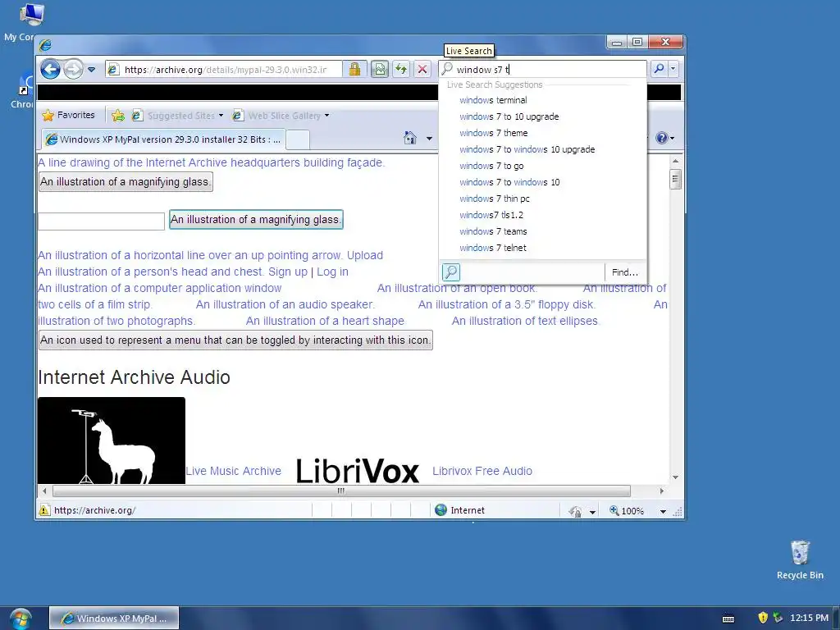The height and width of the screenshot is (630, 840).
Task: Click the browser Back arrow button
Action: point(50,69)
